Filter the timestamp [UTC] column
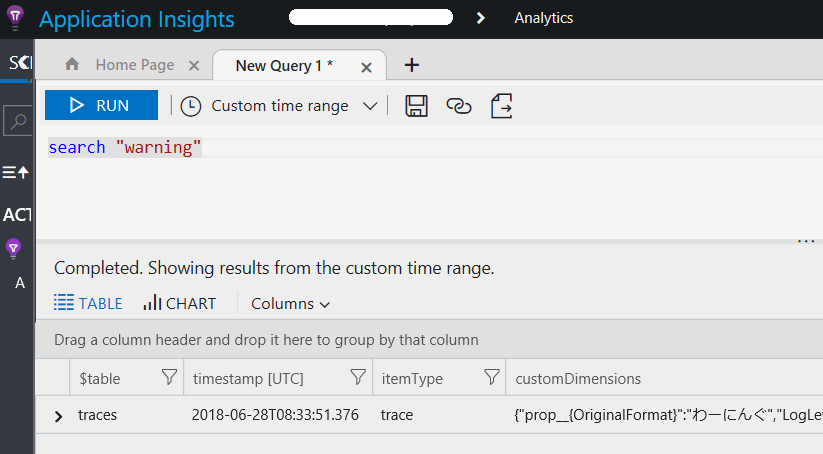 [x=357, y=377]
